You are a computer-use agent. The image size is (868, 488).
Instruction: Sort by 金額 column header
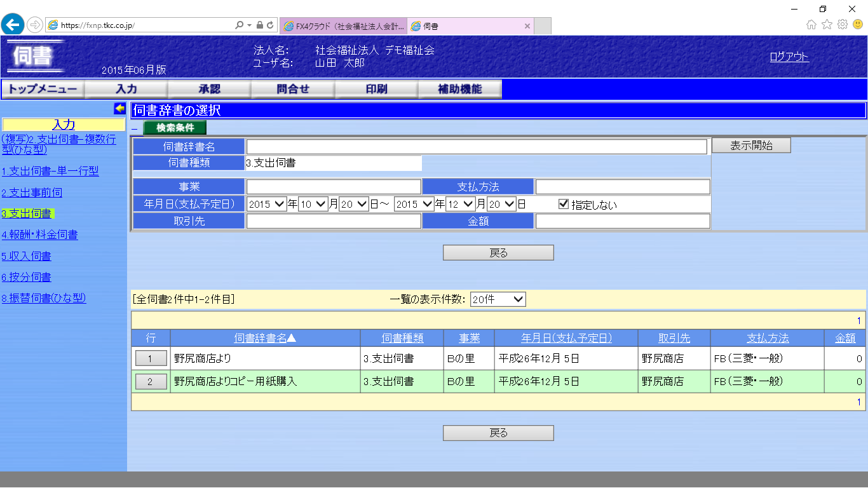coord(845,339)
